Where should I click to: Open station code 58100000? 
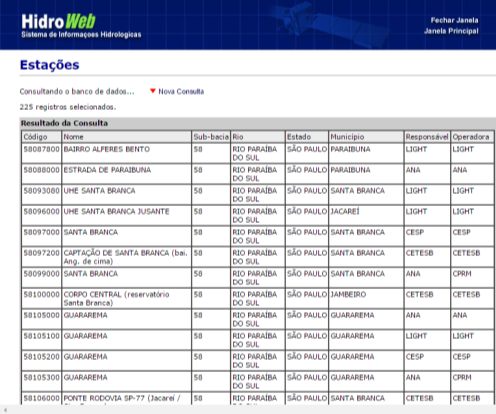(41, 294)
